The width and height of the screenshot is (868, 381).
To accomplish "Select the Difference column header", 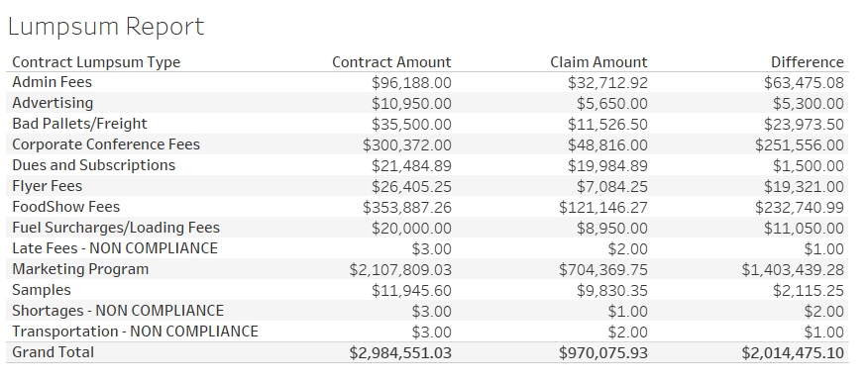I will point(808,62).
